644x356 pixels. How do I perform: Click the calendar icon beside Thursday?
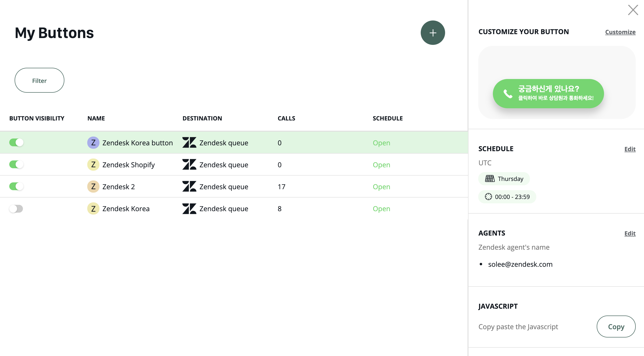click(x=489, y=179)
